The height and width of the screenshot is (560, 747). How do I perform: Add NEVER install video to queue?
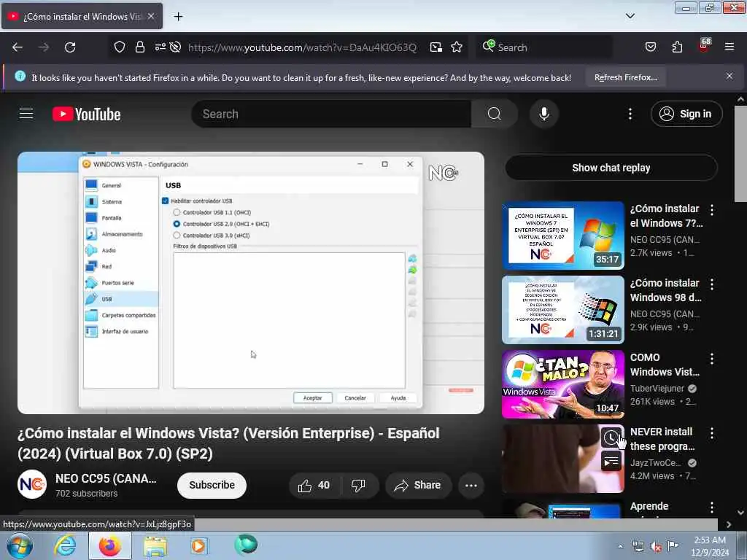coord(611,461)
